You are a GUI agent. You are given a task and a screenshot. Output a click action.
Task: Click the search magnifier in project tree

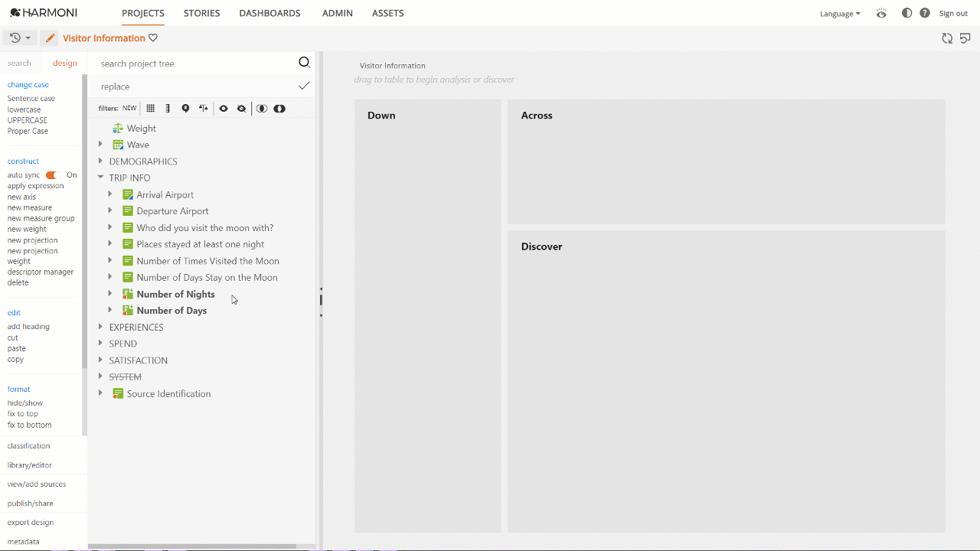click(x=304, y=63)
